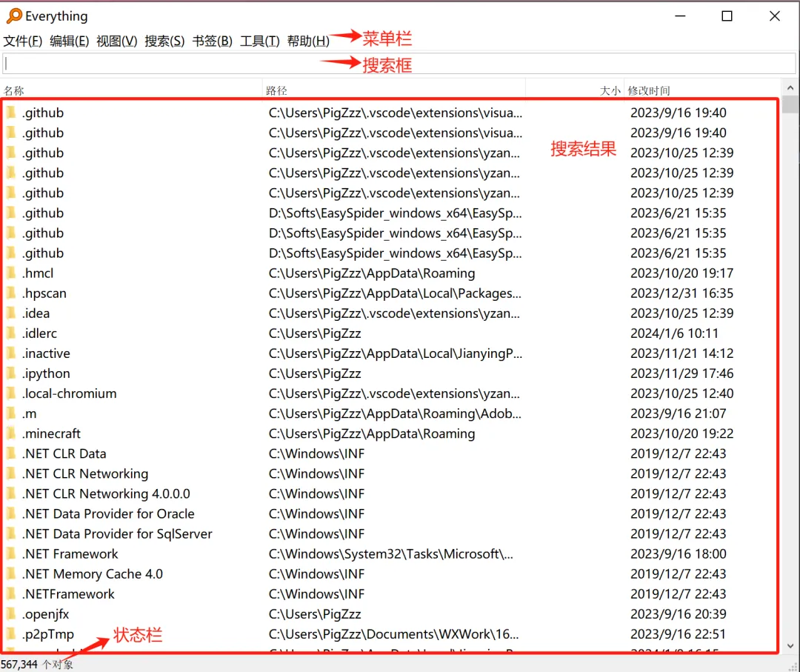Select the .minecraft folder name
This screenshot has width=800, height=672.
pos(51,433)
